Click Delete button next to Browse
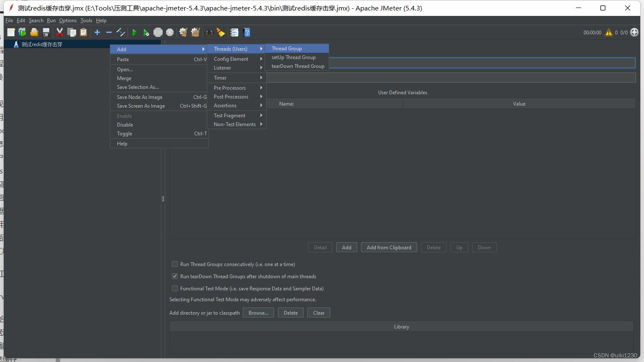 (291, 313)
